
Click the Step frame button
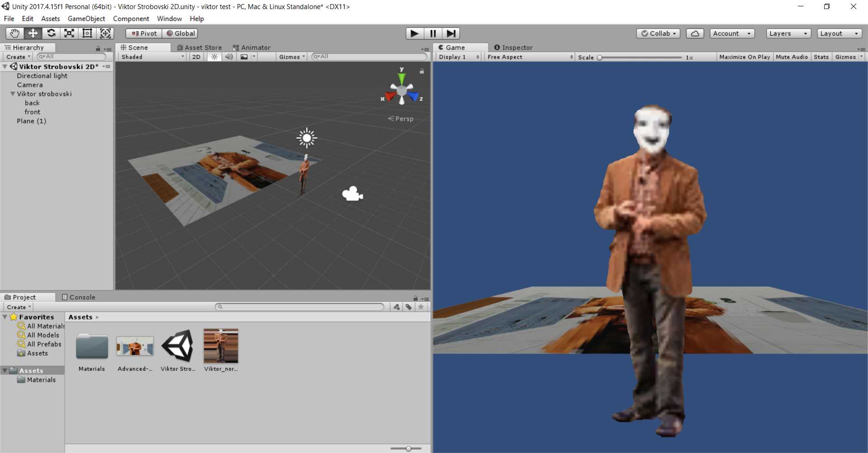tap(451, 33)
